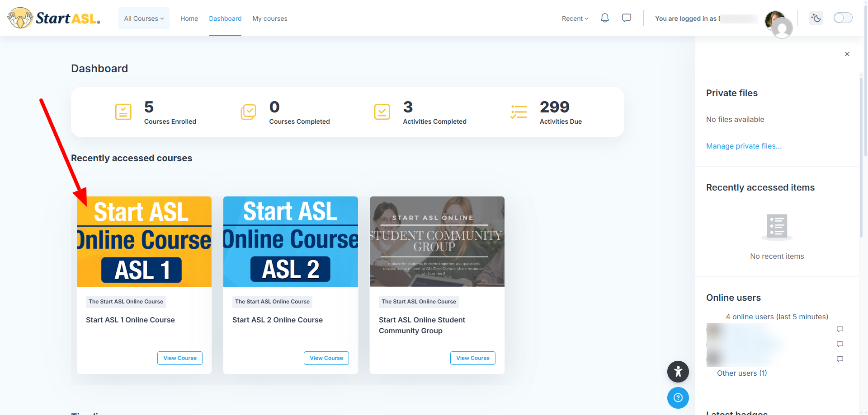Expand the Recent dropdown

pos(575,19)
